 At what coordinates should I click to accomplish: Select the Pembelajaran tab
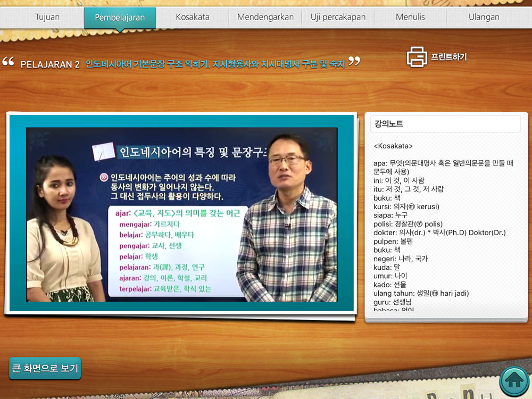pos(120,18)
